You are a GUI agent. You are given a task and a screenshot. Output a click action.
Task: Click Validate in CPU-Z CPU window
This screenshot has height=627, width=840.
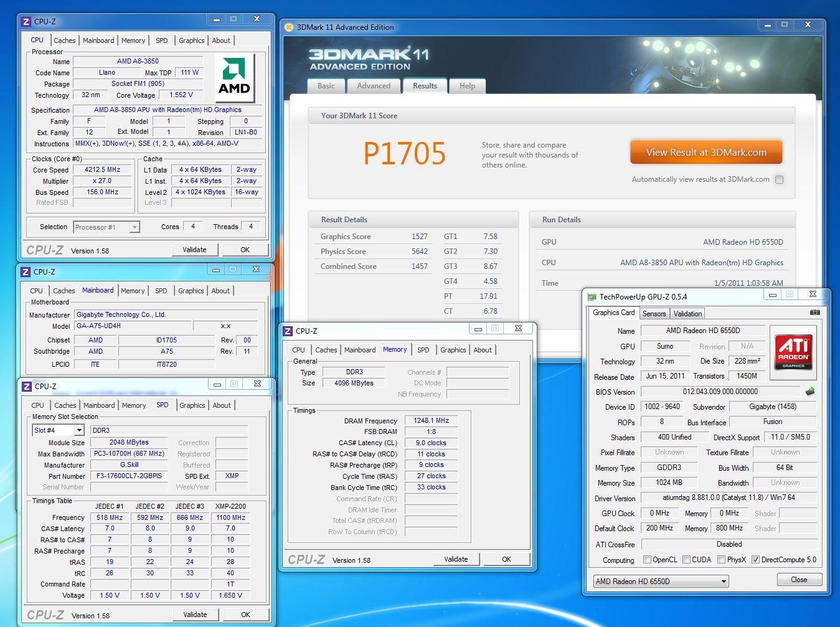pos(194,250)
